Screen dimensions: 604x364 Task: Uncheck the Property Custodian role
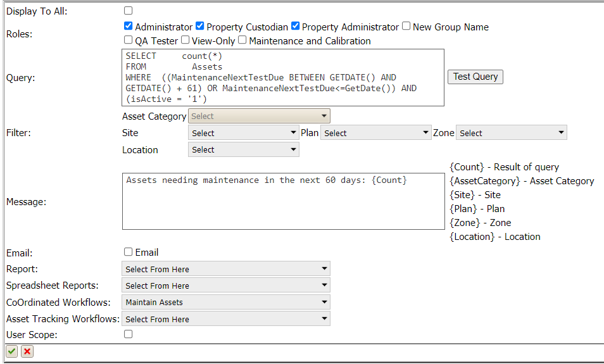(199, 26)
